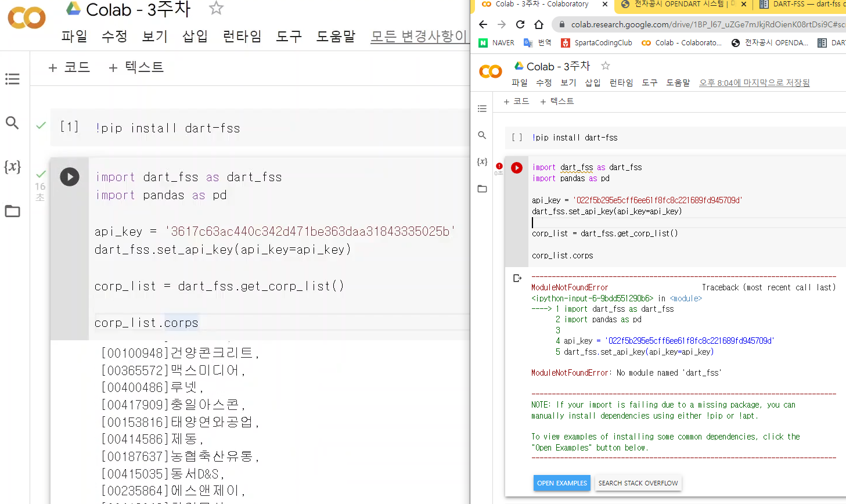Image resolution: width=846 pixels, height=504 pixels.
Task: Open table of contents in left window sidebar
Action: click(12, 79)
